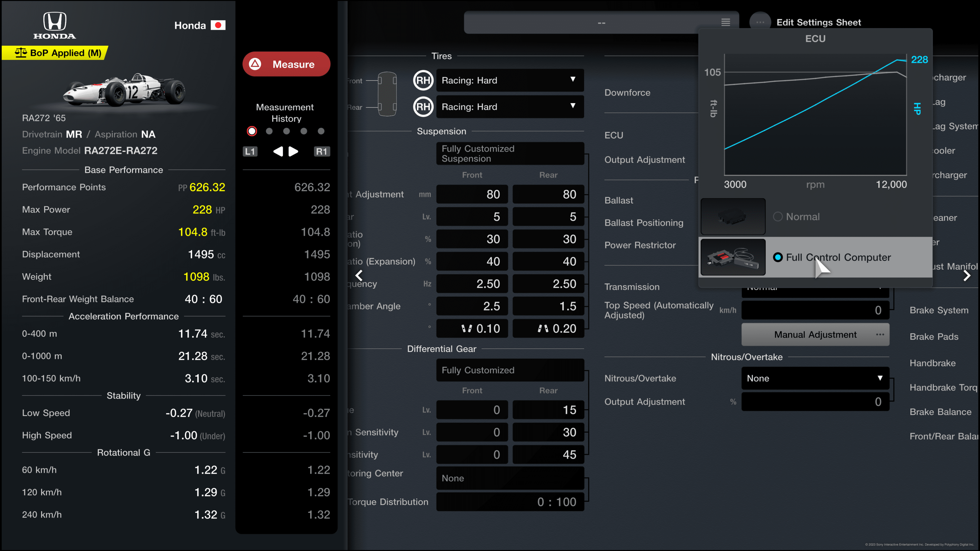Click Edit Settings Sheet ellipsis icon

760,22
